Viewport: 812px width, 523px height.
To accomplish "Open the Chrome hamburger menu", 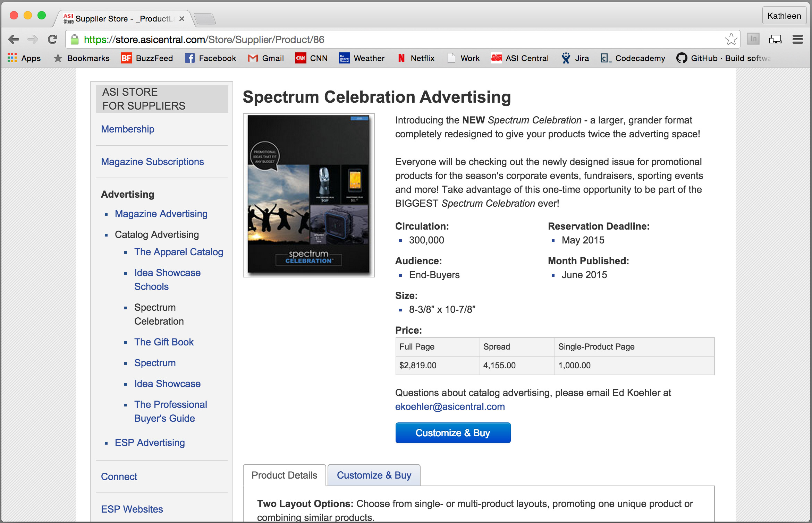I will click(798, 39).
